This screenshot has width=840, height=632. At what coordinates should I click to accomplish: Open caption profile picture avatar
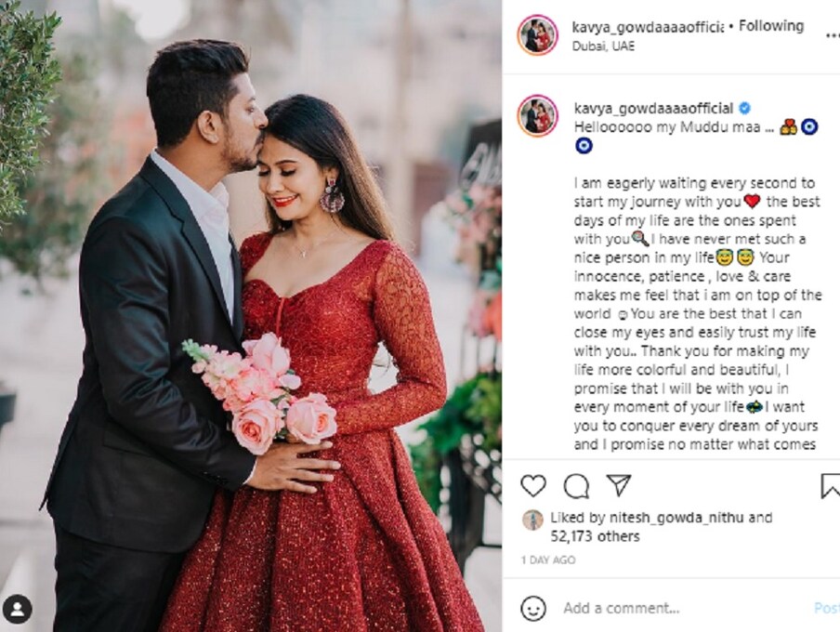(538, 116)
